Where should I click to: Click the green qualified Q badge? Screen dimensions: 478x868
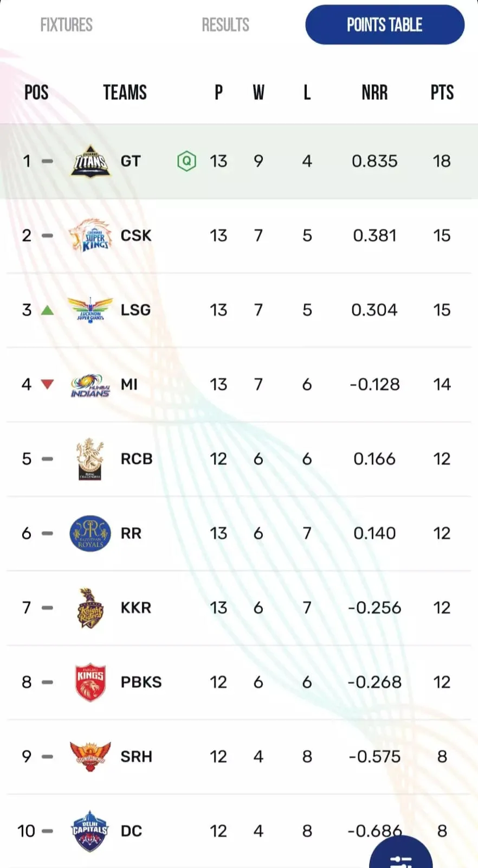pos(186,161)
